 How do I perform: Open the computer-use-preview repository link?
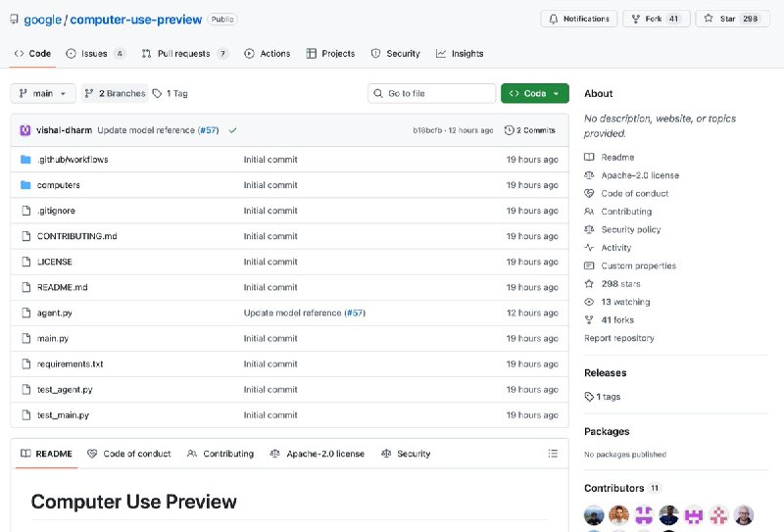[x=136, y=20]
